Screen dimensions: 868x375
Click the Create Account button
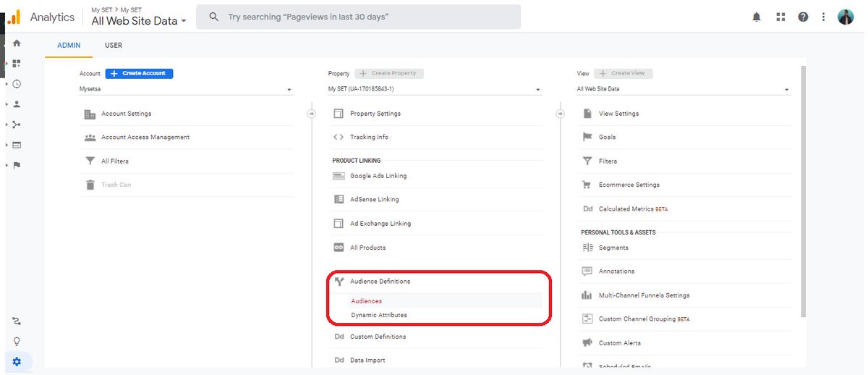(x=139, y=73)
